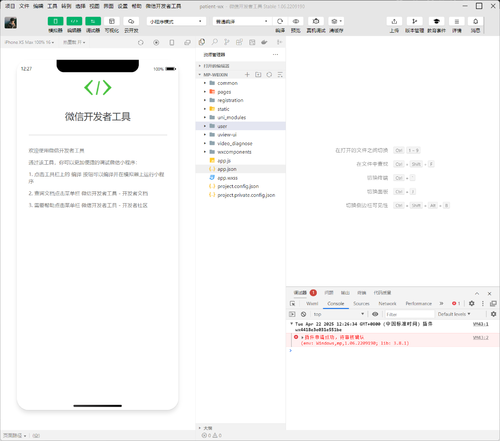Click the element inspector select icon
This screenshot has height=441, width=500.
tap(293, 303)
